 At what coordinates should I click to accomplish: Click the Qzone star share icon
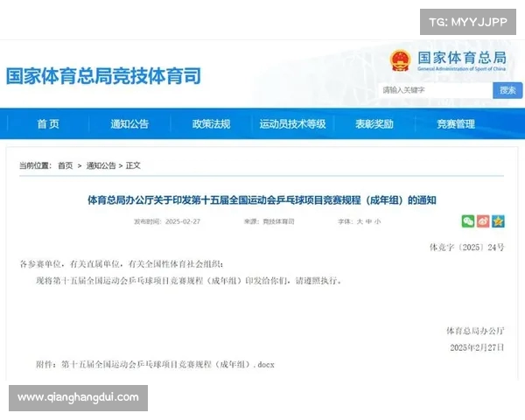coord(498,221)
